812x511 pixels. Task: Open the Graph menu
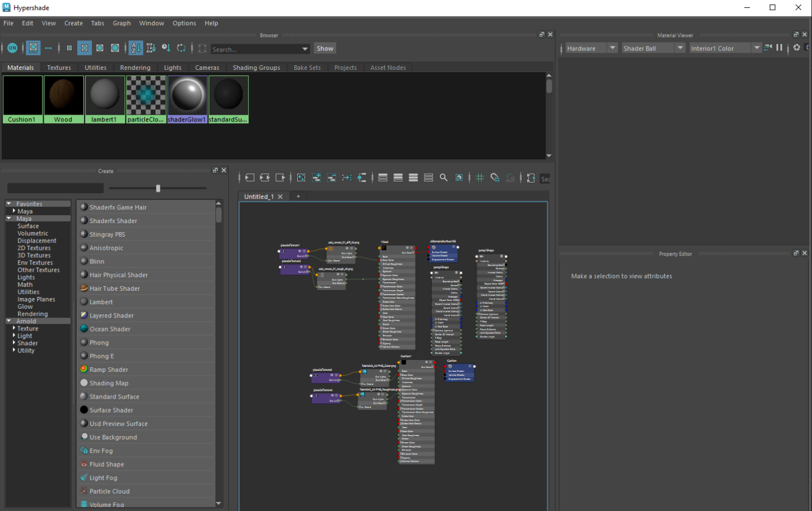pos(122,23)
